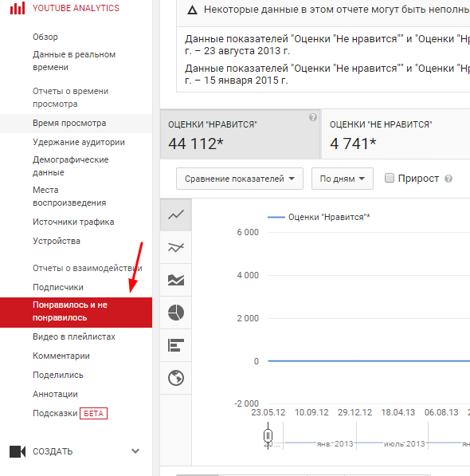Open Отчеты о взаимодействии section
Screen dimensions: 470x476
(88, 269)
